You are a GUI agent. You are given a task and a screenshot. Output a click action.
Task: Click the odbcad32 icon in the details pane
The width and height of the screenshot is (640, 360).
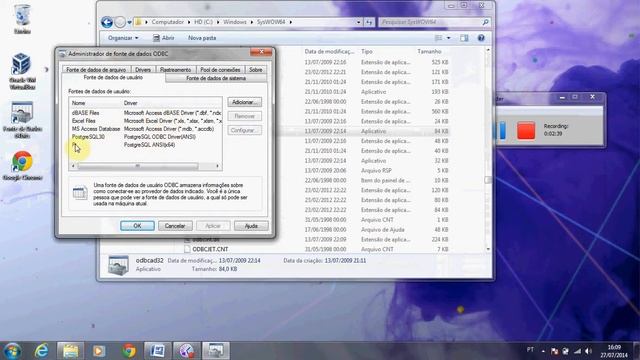pos(118,264)
